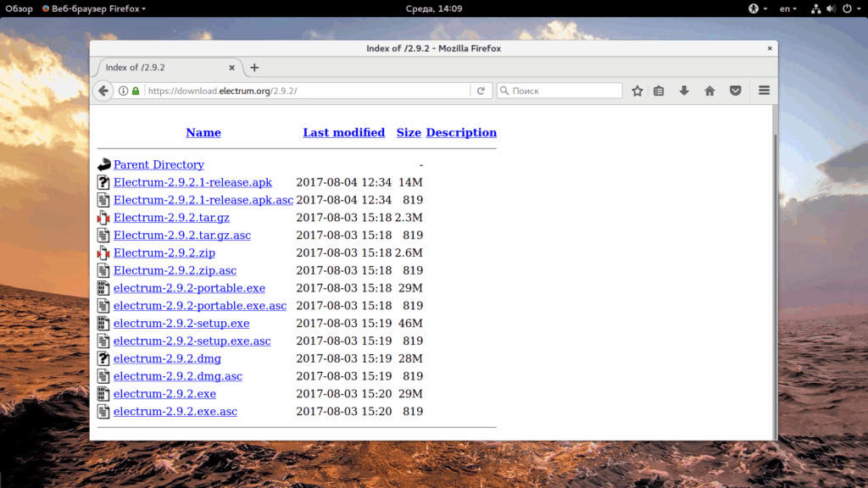Go back using the browser back arrow

pos(103,91)
